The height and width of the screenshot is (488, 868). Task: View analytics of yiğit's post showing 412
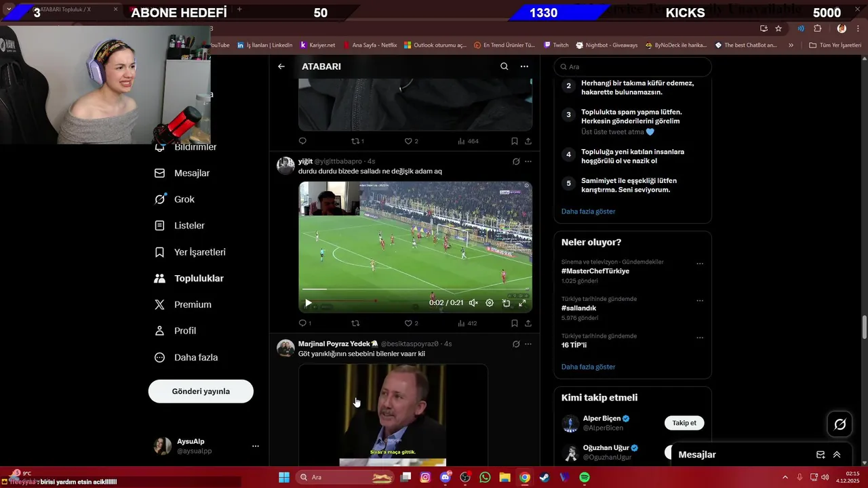tap(467, 323)
